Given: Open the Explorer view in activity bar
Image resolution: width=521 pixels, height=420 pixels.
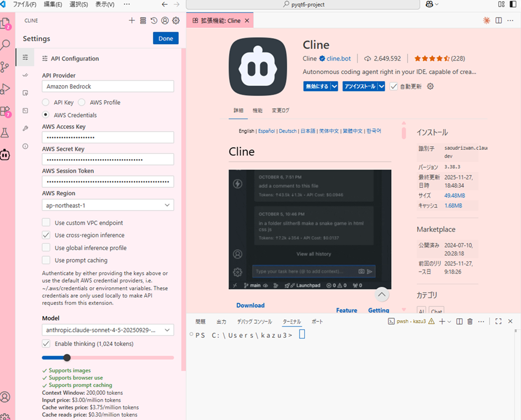Looking at the screenshot, I should [5, 24].
